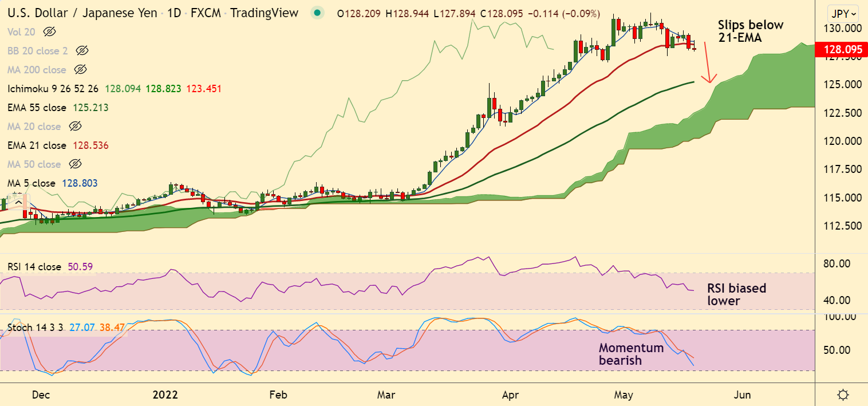The image size is (868, 406).
Task: Select the MA 200 close legend
Action: coord(37,70)
